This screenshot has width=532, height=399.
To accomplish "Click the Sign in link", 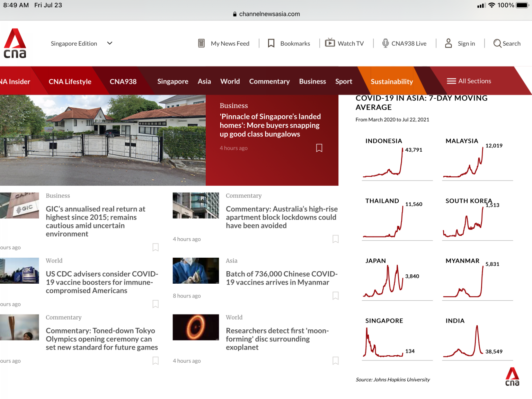I will [466, 44].
